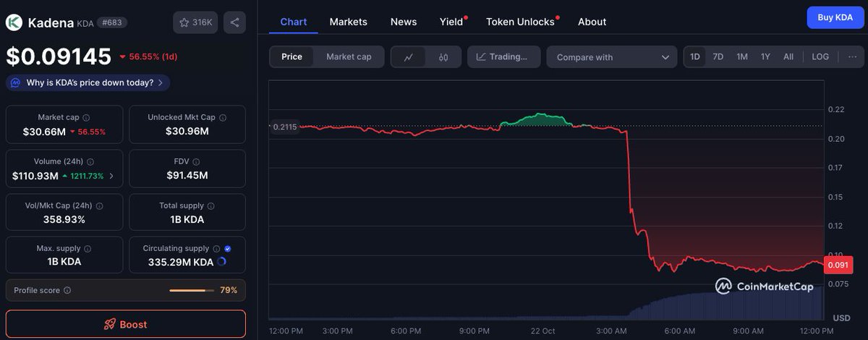
Task: Expand Volume (24h) details arrow
Action: click(111, 176)
